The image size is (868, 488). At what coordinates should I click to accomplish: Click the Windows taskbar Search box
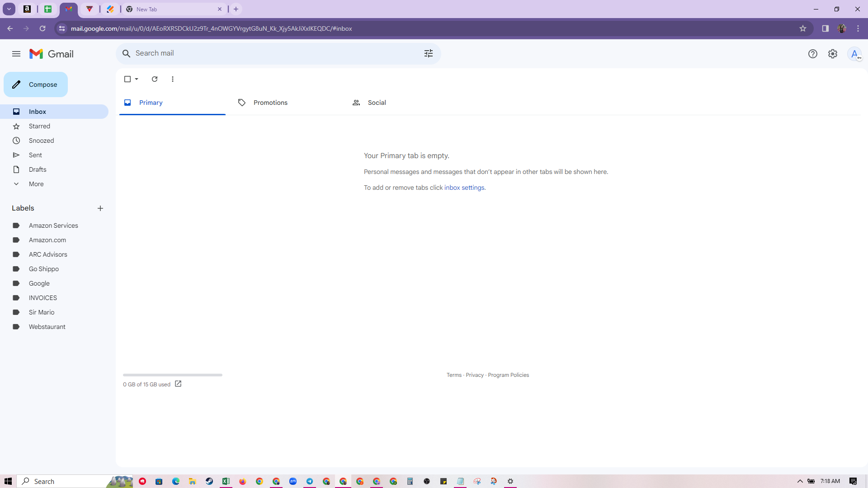click(x=75, y=481)
